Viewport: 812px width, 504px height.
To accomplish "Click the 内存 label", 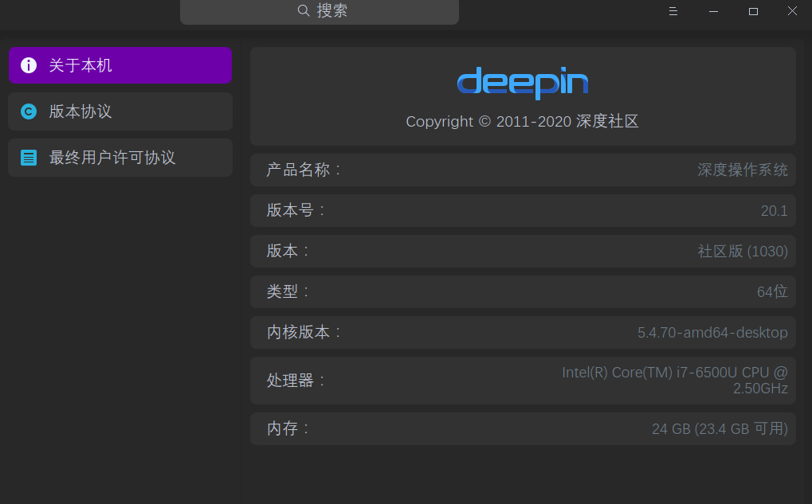I will pyautogui.click(x=288, y=428).
